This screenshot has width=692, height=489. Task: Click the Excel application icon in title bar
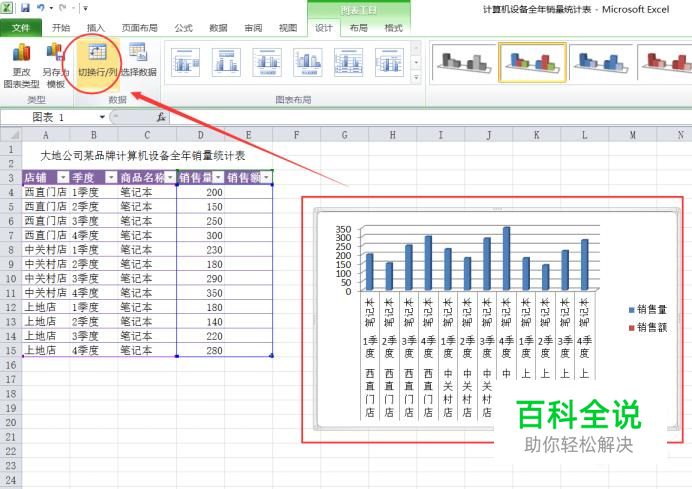6,8
